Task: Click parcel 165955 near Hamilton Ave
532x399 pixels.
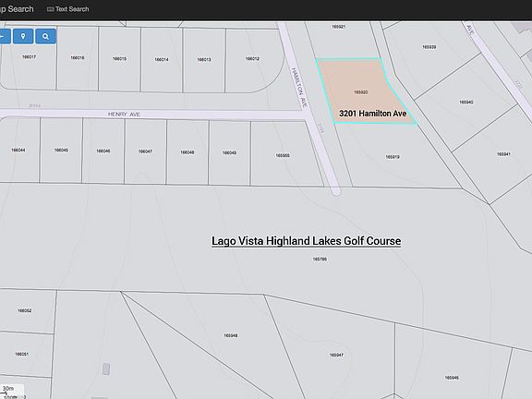Action: [x=283, y=155]
